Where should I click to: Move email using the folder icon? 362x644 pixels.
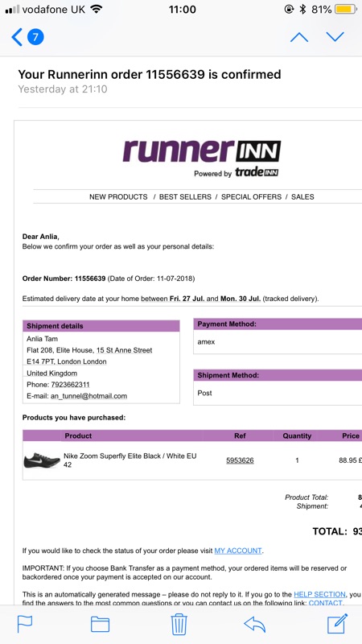click(x=100, y=625)
